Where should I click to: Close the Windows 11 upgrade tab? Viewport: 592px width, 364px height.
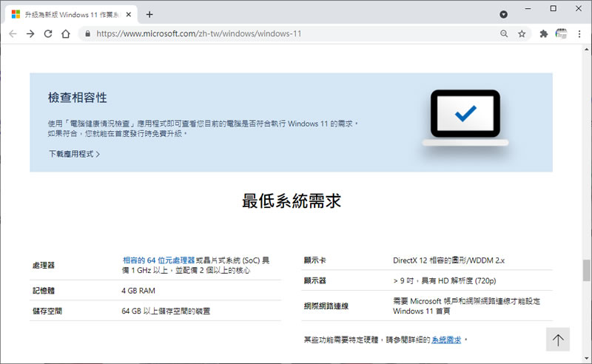point(129,14)
